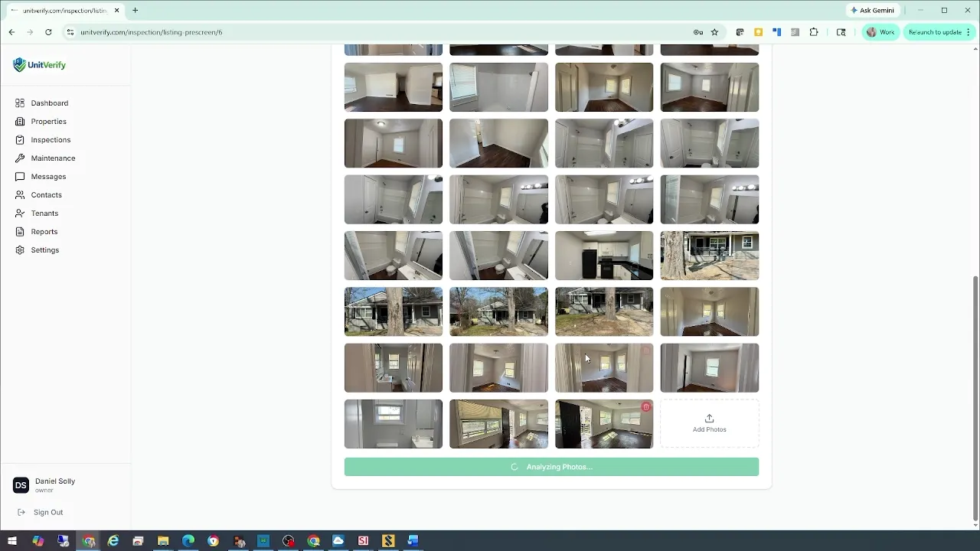This screenshot has width=980, height=551.
Task: Open Chrome three-dot menu
Action: point(969,32)
